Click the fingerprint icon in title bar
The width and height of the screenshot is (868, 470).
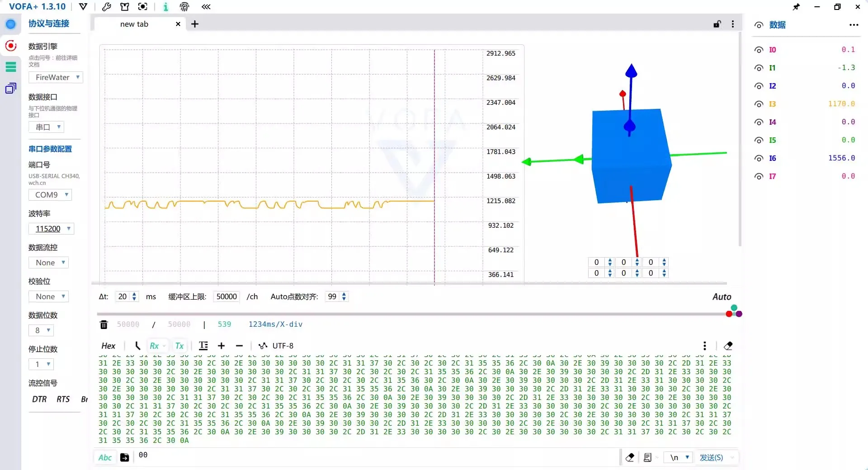coord(184,7)
